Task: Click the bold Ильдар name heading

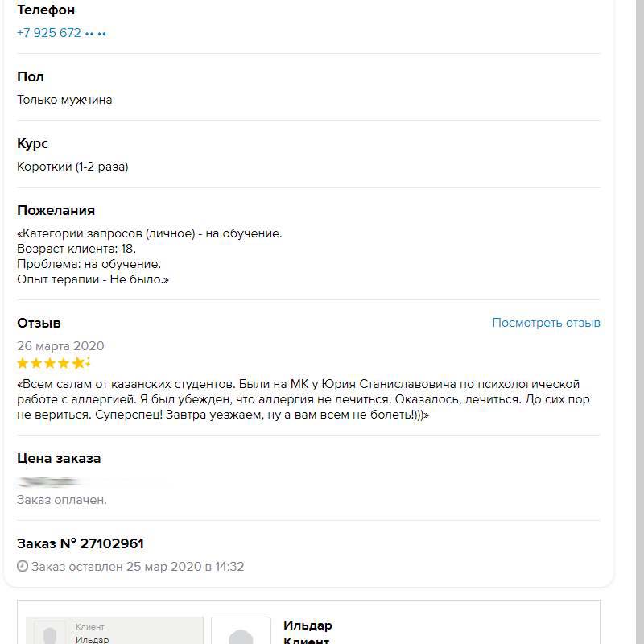Action: pos(308,625)
